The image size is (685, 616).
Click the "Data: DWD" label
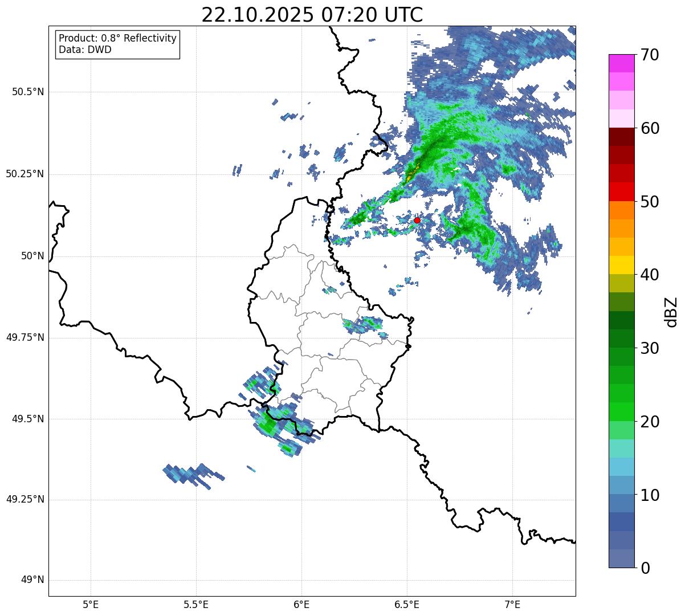coord(85,50)
